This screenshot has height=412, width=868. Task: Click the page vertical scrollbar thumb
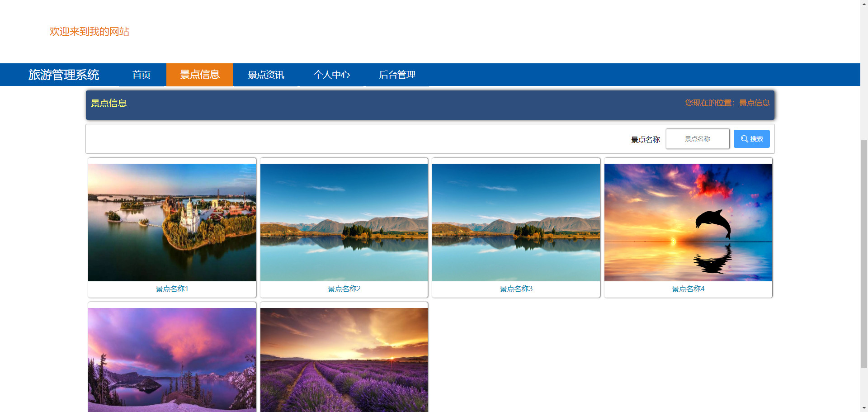(x=864, y=254)
